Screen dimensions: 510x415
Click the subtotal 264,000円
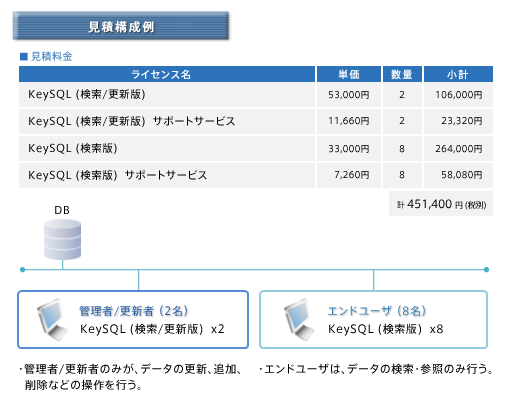[459, 148]
